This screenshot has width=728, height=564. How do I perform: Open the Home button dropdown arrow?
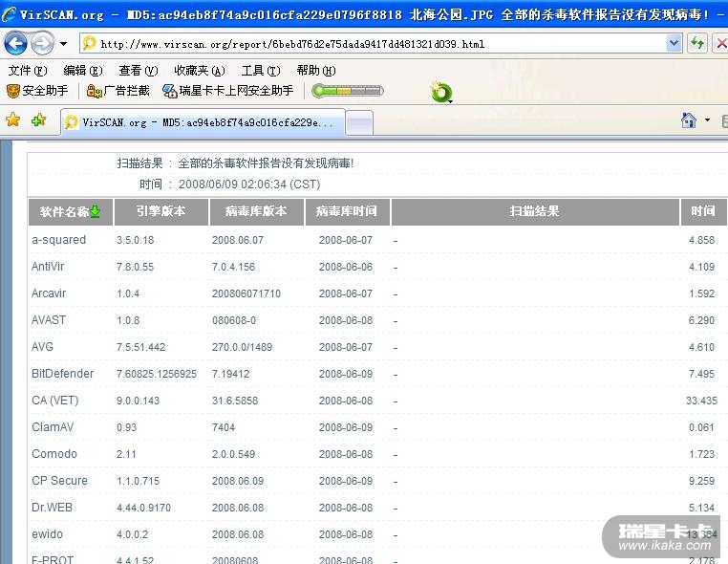click(707, 120)
